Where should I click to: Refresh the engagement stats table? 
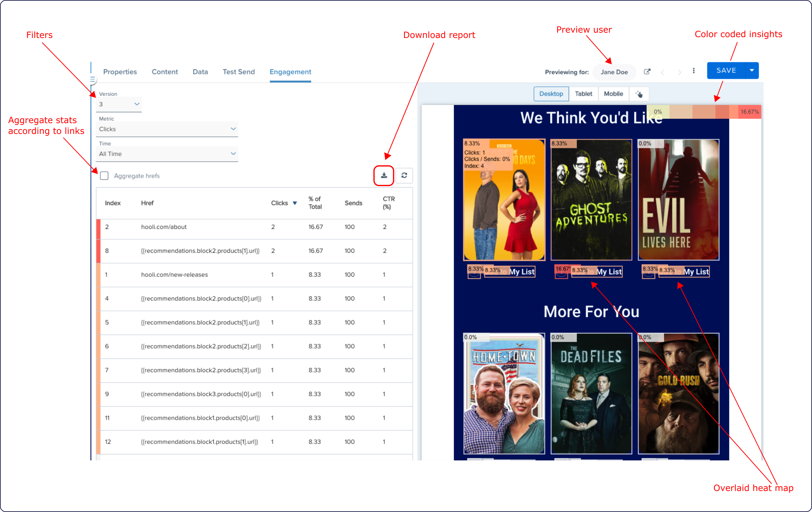pyautogui.click(x=404, y=175)
